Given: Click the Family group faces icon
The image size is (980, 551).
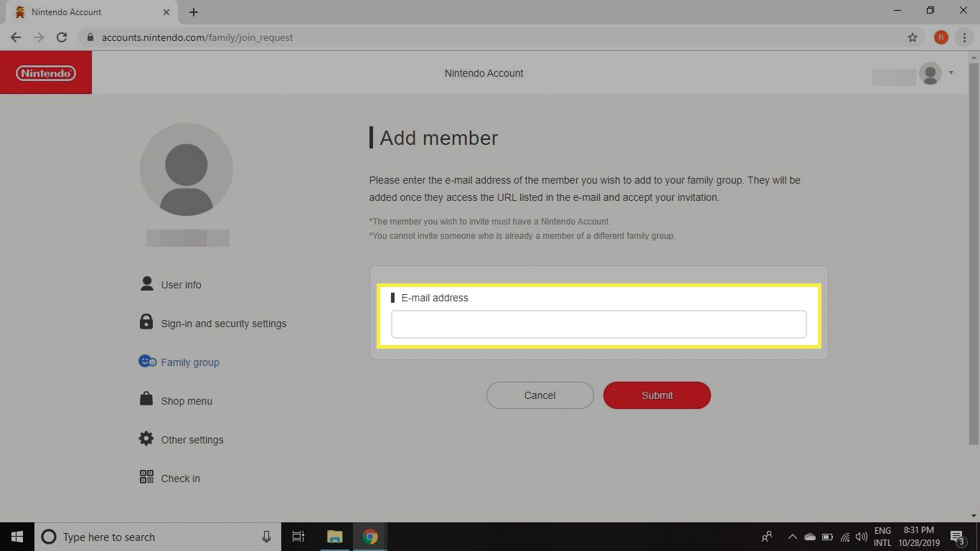Looking at the screenshot, I should click(x=147, y=361).
